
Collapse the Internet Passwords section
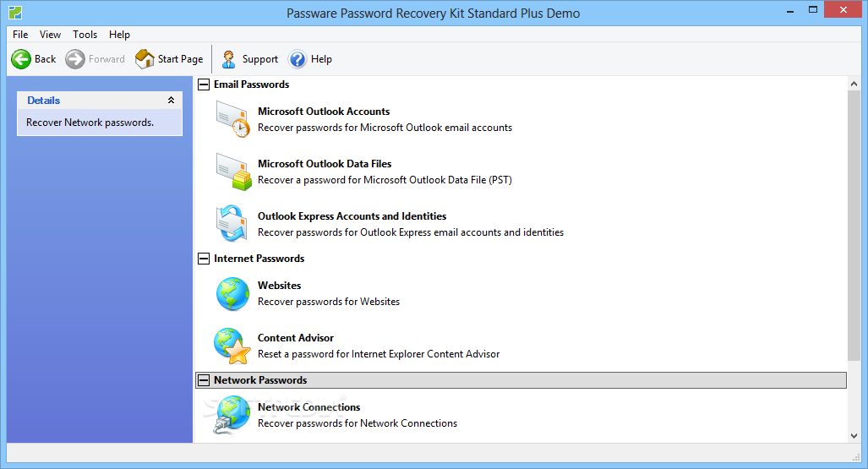(x=204, y=259)
